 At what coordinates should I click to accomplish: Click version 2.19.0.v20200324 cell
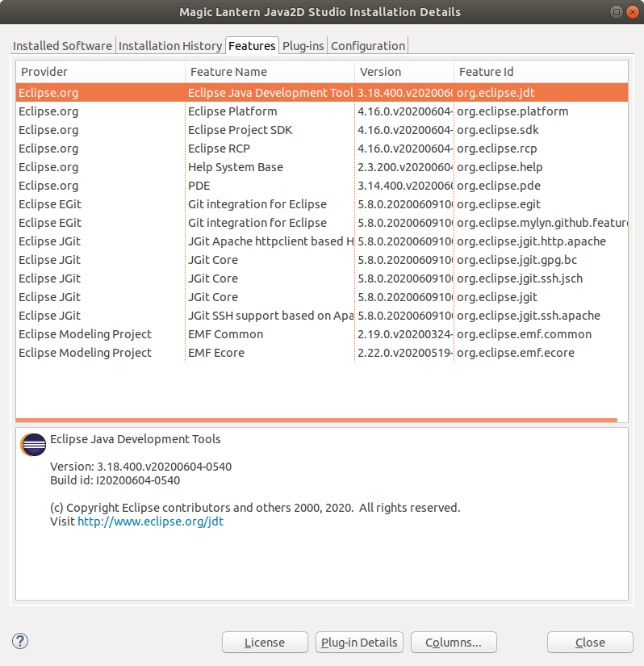point(405,334)
